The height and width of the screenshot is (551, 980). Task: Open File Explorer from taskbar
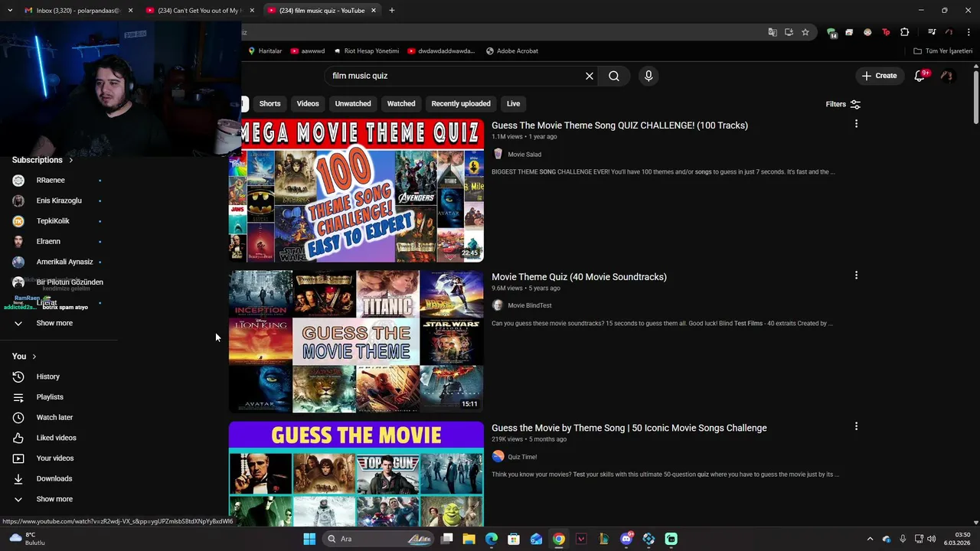click(469, 539)
